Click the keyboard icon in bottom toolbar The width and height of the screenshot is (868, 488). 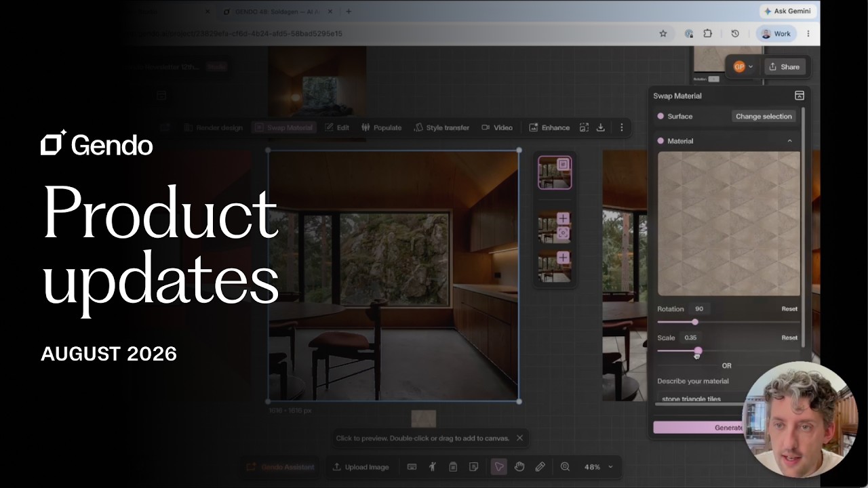(412, 467)
